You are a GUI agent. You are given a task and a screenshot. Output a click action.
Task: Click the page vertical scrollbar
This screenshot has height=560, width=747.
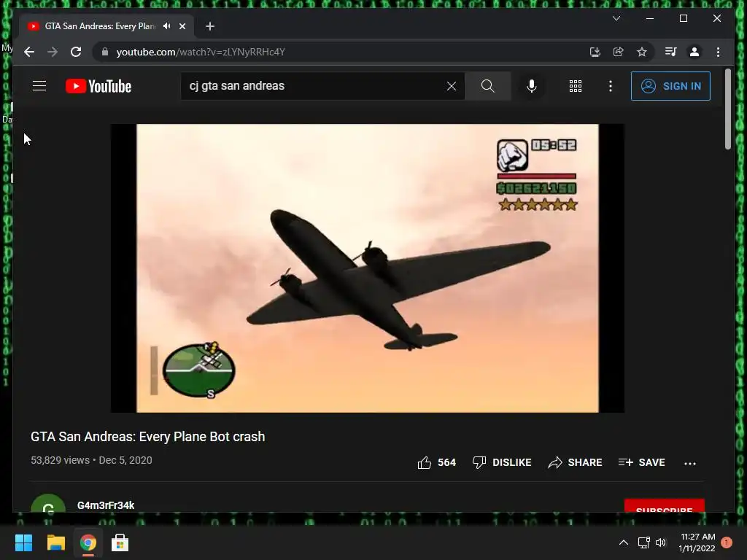pos(727,109)
